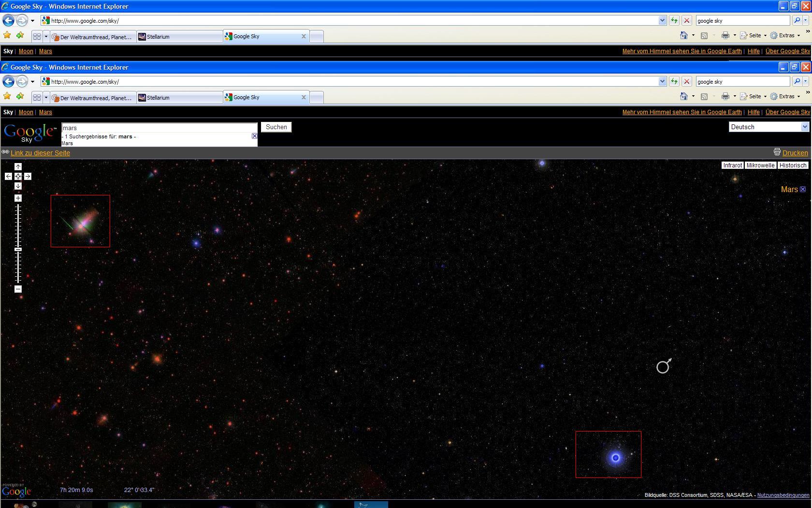Screen dimensions: 812x508
Task: Close Google Sky tab in front window
Action: [x=304, y=97]
